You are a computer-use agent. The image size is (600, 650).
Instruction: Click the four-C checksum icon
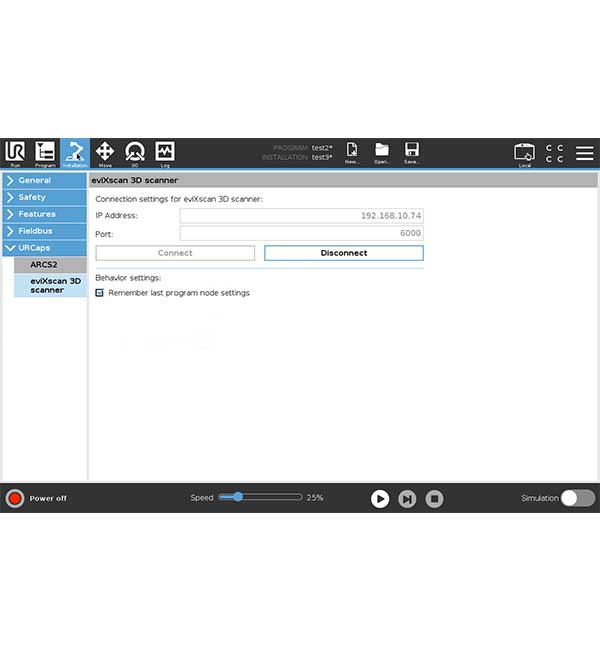[x=554, y=153]
